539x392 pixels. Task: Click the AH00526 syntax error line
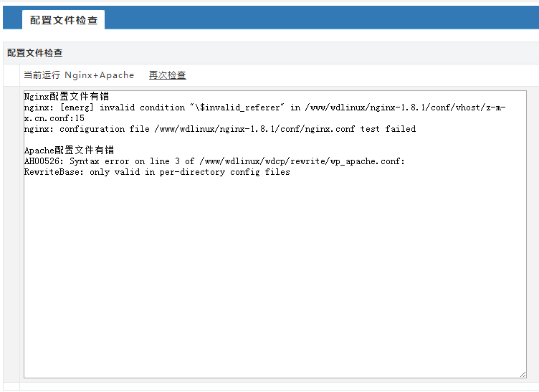[214, 161]
